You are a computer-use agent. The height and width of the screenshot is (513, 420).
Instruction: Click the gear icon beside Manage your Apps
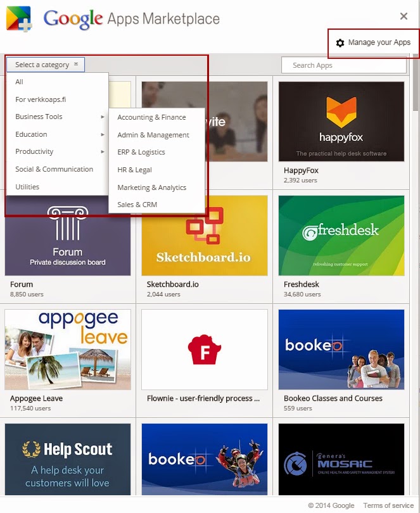pyautogui.click(x=340, y=43)
